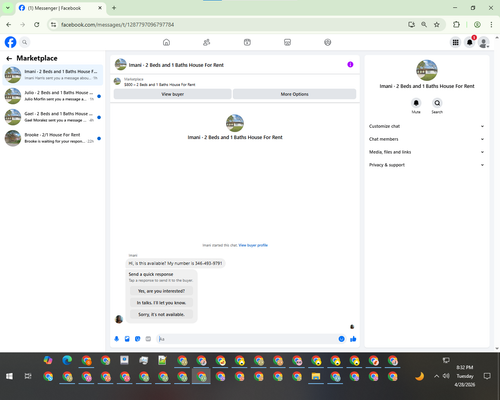Image resolution: width=500 pixels, height=400 pixels.
Task: Open the taskbar clock showing 8:32 PM
Action: (465, 376)
